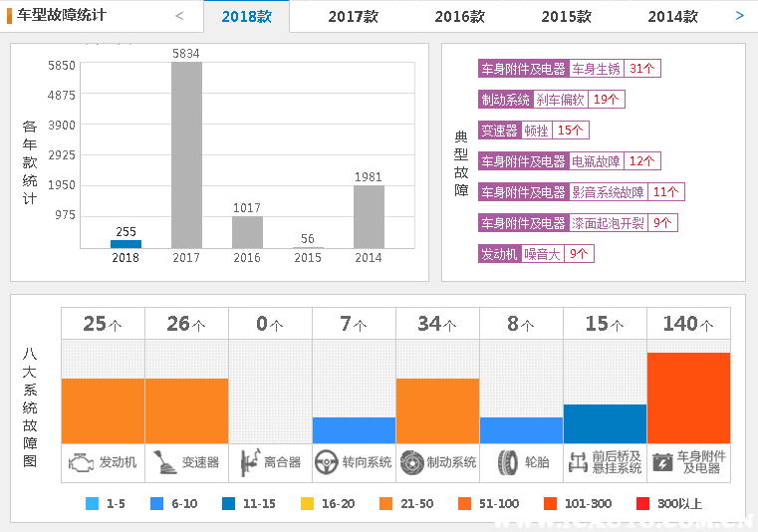Open the 刹车偏软 19个 fault tag
758x532 pixels.
[552, 100]
